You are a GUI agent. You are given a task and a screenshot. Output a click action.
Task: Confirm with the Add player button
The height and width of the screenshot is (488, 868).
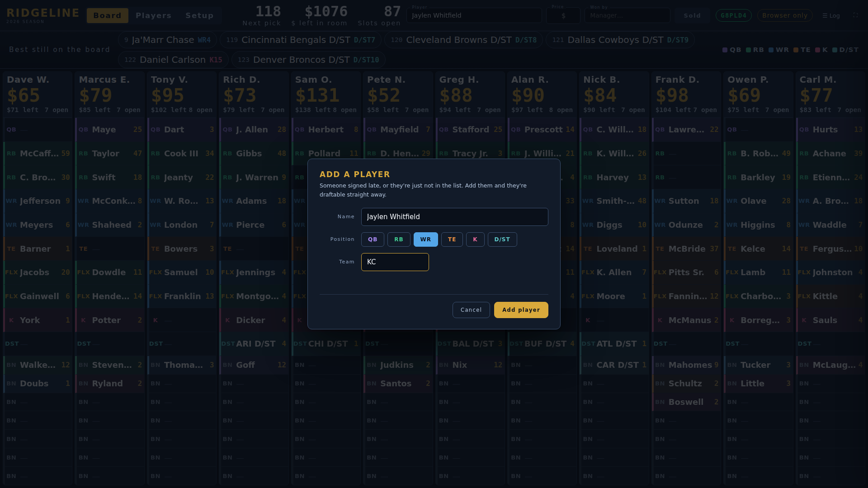pyautogui.click(x=521, y=310)
